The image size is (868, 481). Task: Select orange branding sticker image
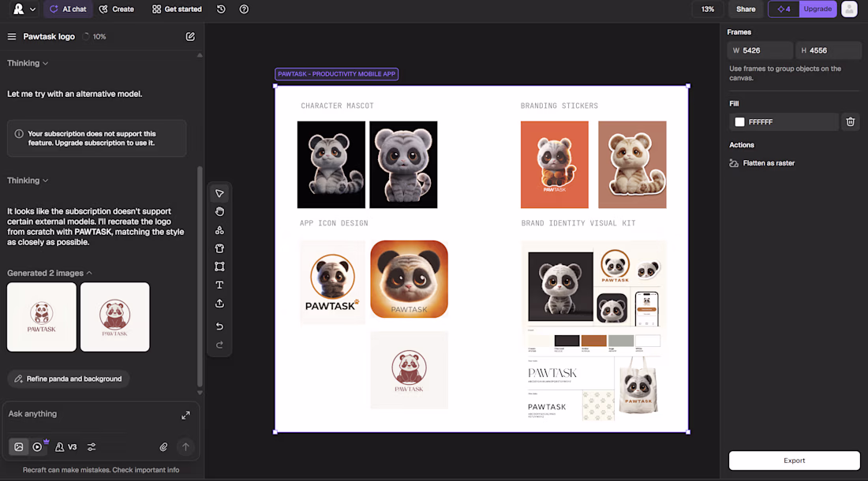click(x=554, y=165)
